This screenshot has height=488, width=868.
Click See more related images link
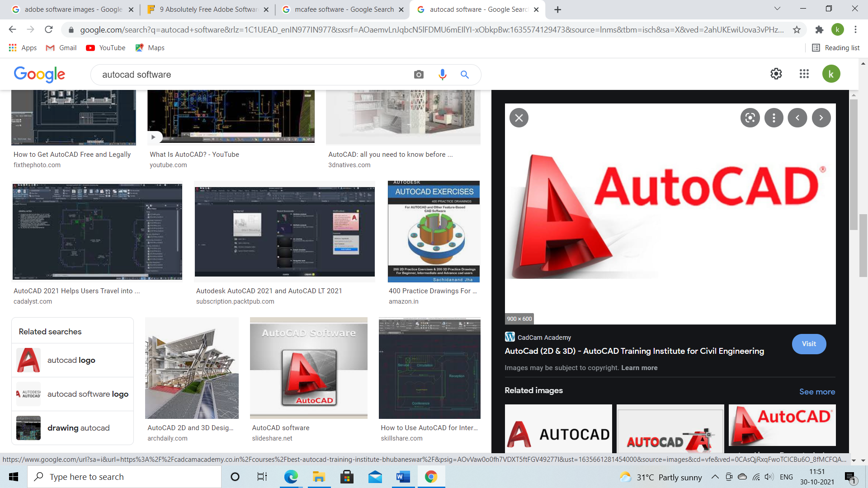point(817,392)
